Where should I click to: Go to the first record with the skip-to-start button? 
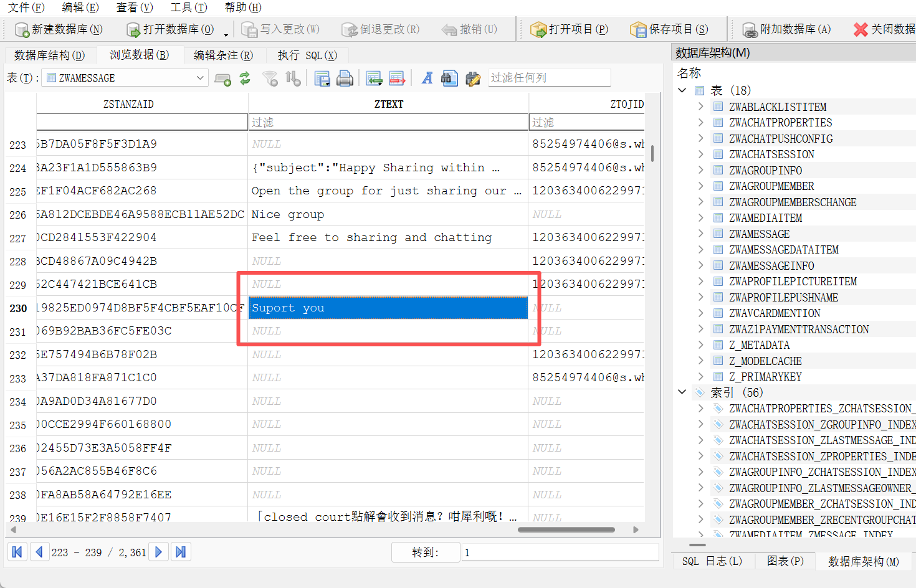17,552
